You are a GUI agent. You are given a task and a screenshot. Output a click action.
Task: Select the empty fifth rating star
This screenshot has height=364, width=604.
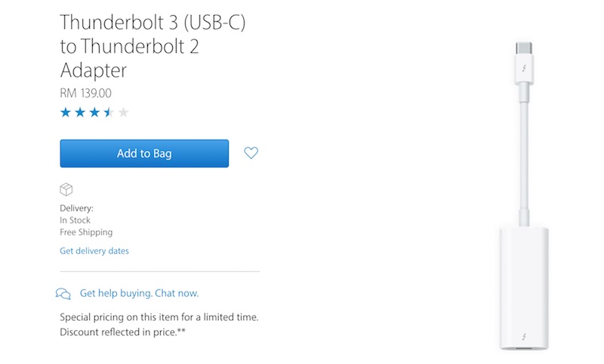pos(123,113)
